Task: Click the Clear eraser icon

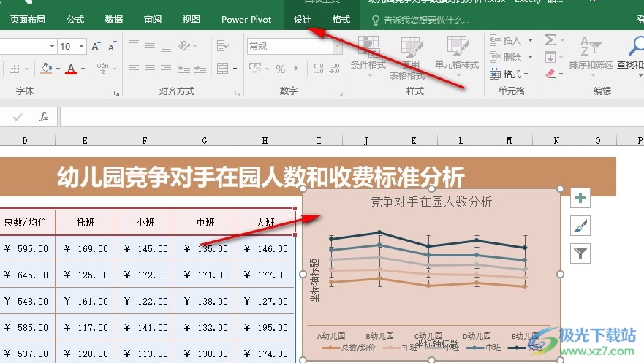Action: pos(550,74)
